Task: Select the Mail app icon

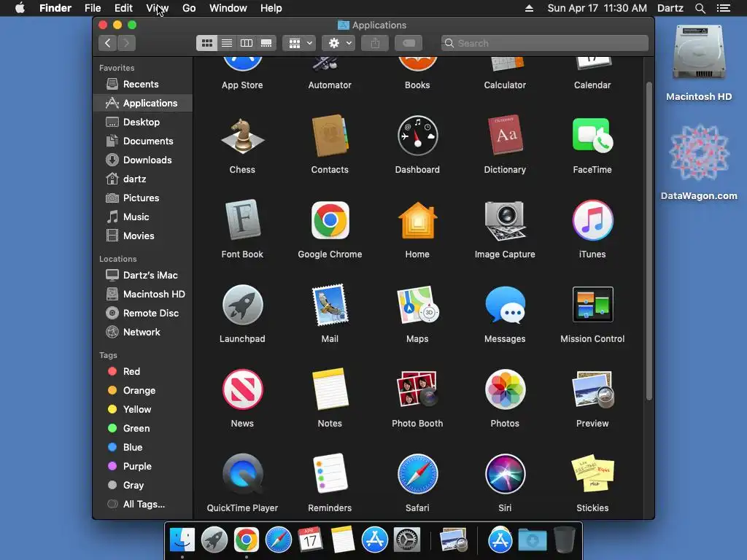Action: coord(330,305)
